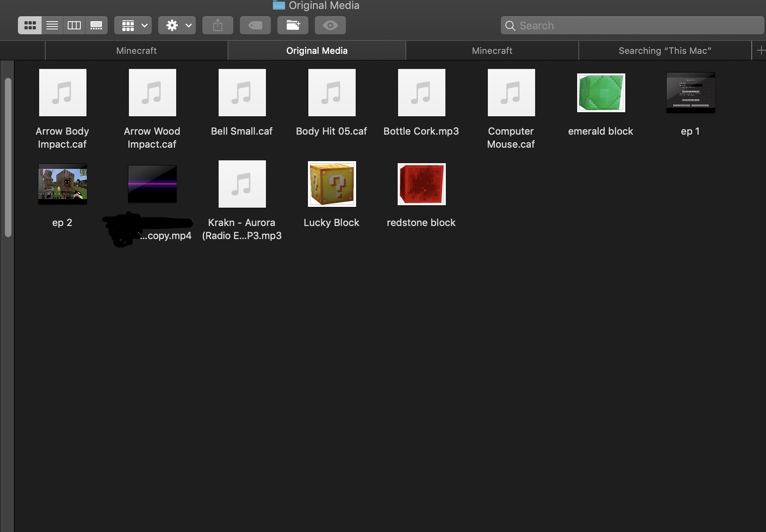Select the ep 2 video thumbnail
The image size is (766, 532).
pos(63,184)
